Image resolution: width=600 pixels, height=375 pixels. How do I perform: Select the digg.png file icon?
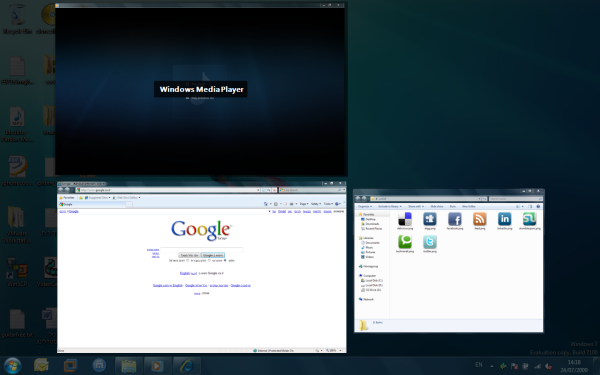point(430,220)
